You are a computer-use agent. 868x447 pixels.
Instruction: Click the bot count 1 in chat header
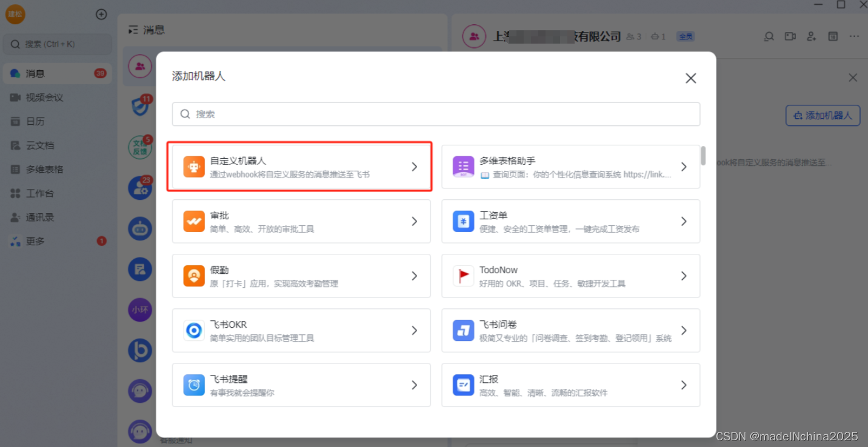658,37
